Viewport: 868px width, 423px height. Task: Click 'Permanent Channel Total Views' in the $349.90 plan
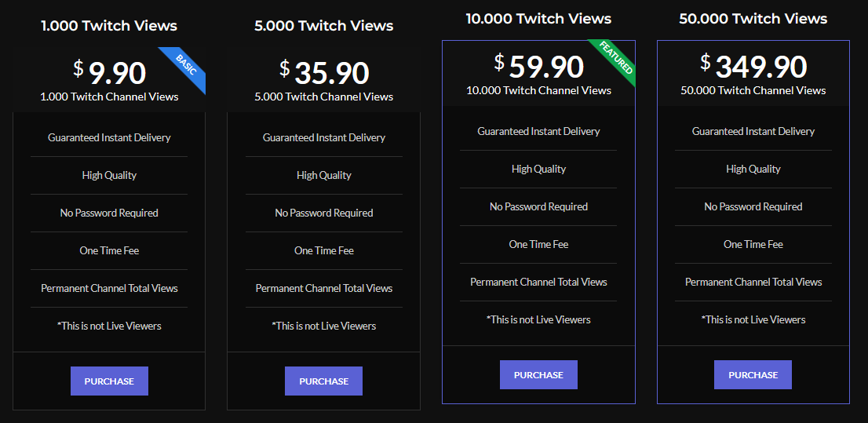(x=753, y=282)
